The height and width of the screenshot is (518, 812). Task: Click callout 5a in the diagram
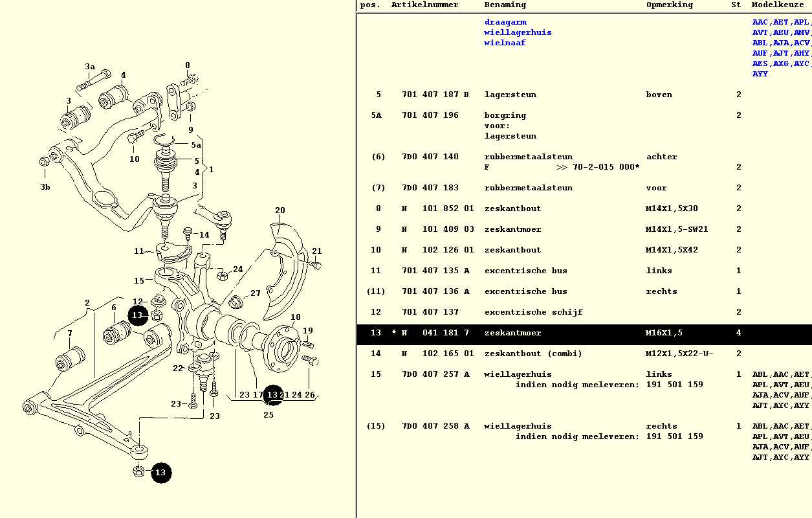tap(196, 145)
